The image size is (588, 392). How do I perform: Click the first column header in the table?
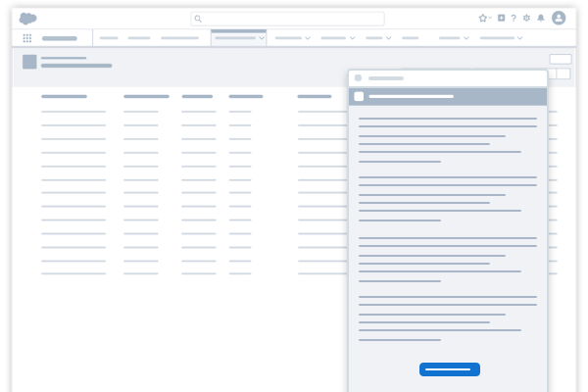click(64, 96)
